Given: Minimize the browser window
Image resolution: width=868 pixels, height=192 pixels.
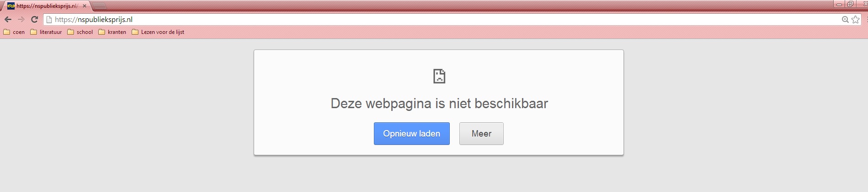Looking at the screenshot, I should 839,5.
